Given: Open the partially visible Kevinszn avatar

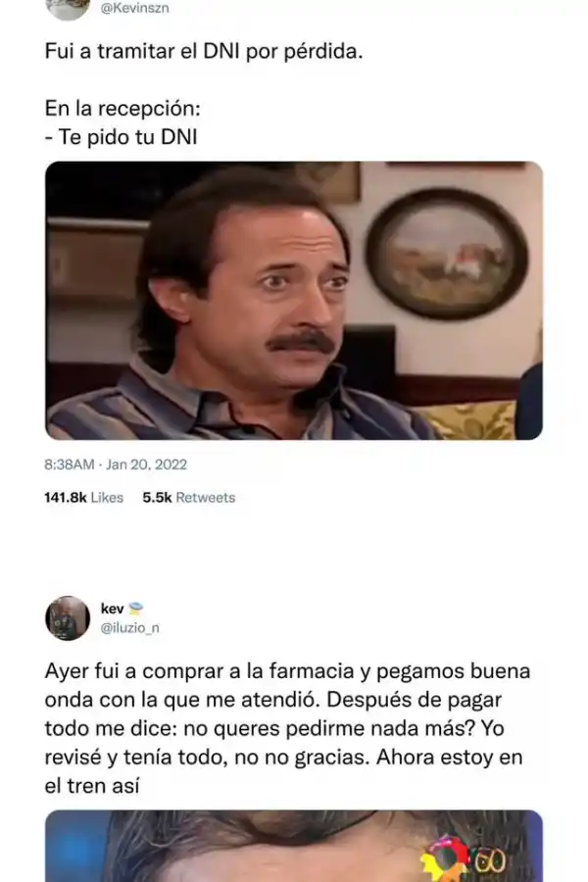Looking at the screenshot, I should click(x=68, y=10).
